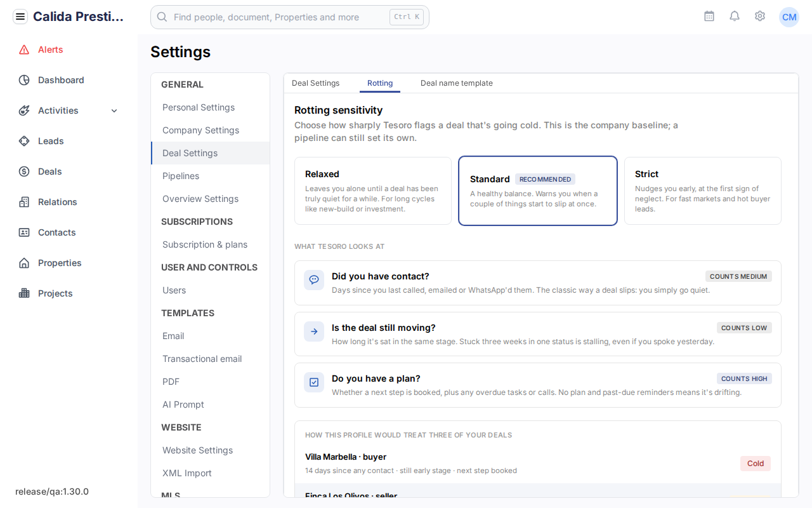Open the Deal name template tab

[457, 83]
